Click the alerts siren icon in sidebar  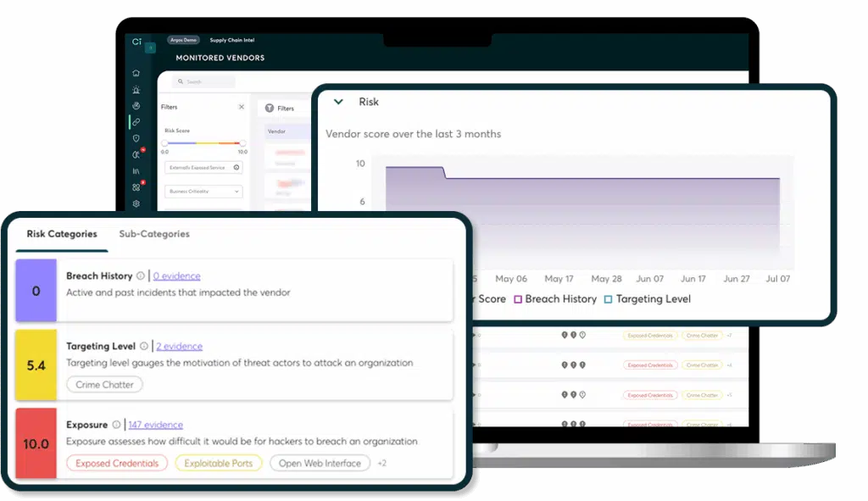click(136, 89)
